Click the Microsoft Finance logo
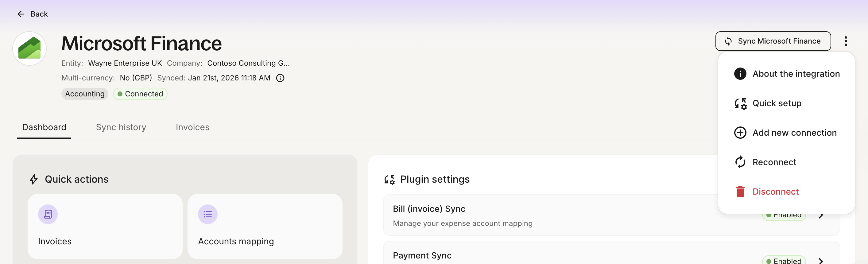The image size is (868, 264). [30, 49]
